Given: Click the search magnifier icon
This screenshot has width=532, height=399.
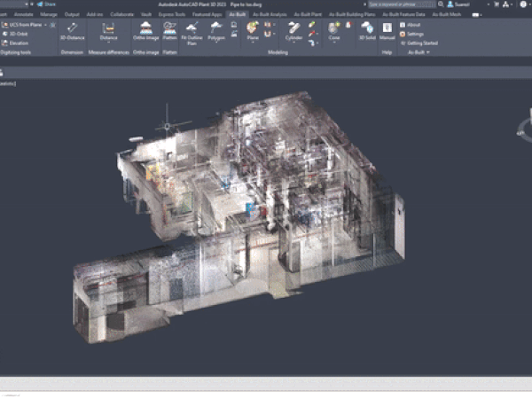Looking at the screenshot, I should (441, 4).
